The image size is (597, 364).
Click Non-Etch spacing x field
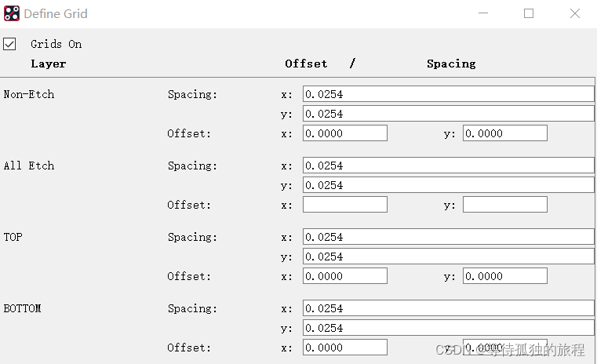pyautogui.click(x=448, y=94)
